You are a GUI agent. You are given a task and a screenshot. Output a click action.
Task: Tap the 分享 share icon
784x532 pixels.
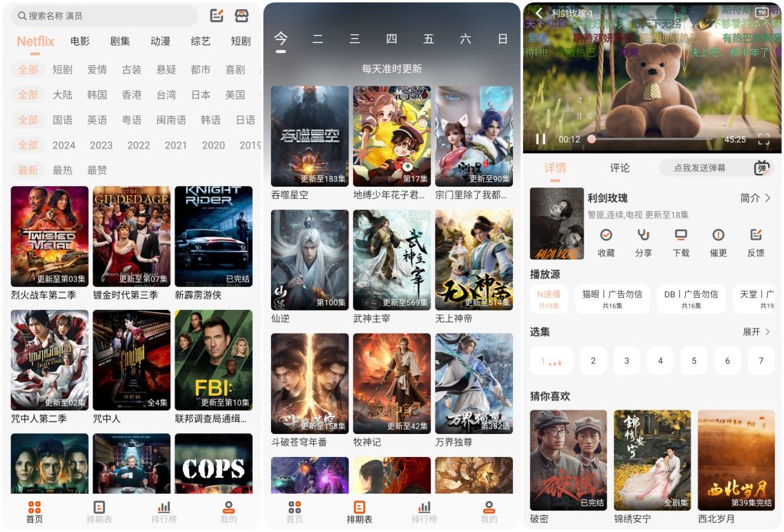click(x=643, y=235)
